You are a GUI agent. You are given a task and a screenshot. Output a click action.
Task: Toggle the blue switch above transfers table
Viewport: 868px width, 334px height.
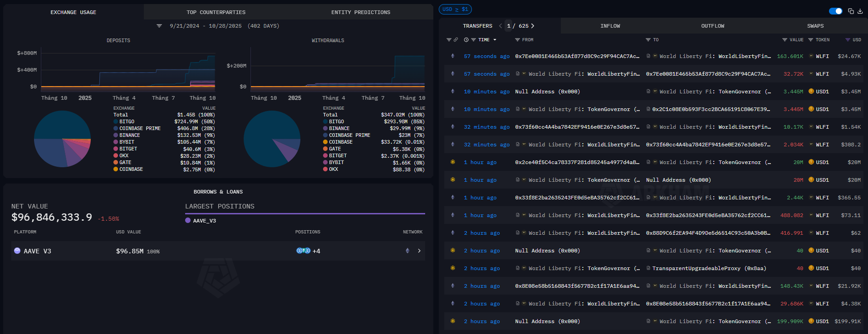pyautogui.click(x=835, y=11)
